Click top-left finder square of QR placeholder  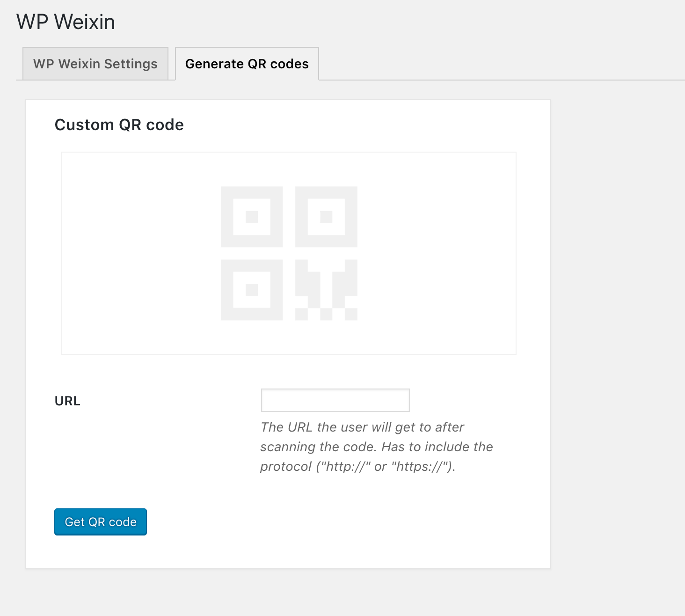pos(252,217)
